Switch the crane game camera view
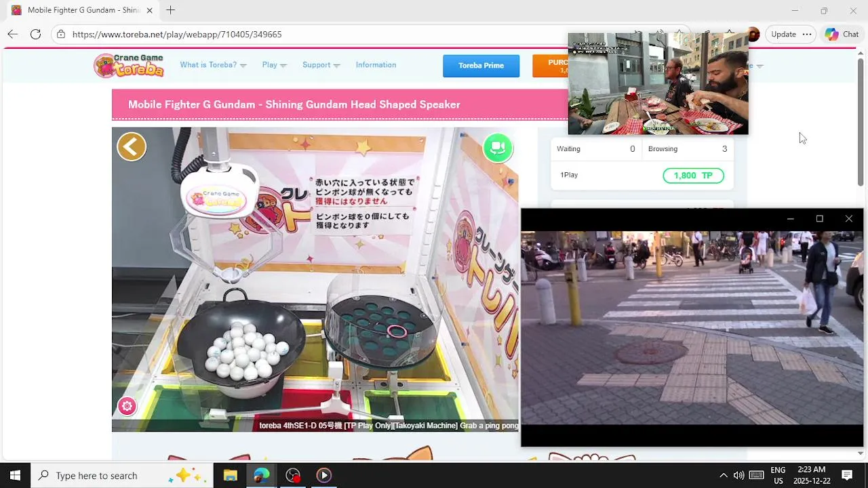 498,148
